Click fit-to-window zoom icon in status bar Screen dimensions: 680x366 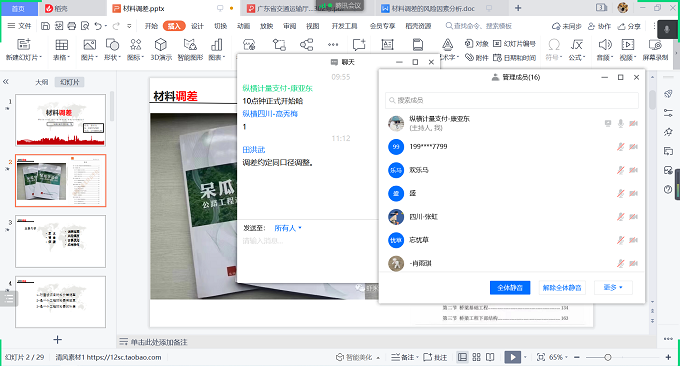tap(541, 357)
